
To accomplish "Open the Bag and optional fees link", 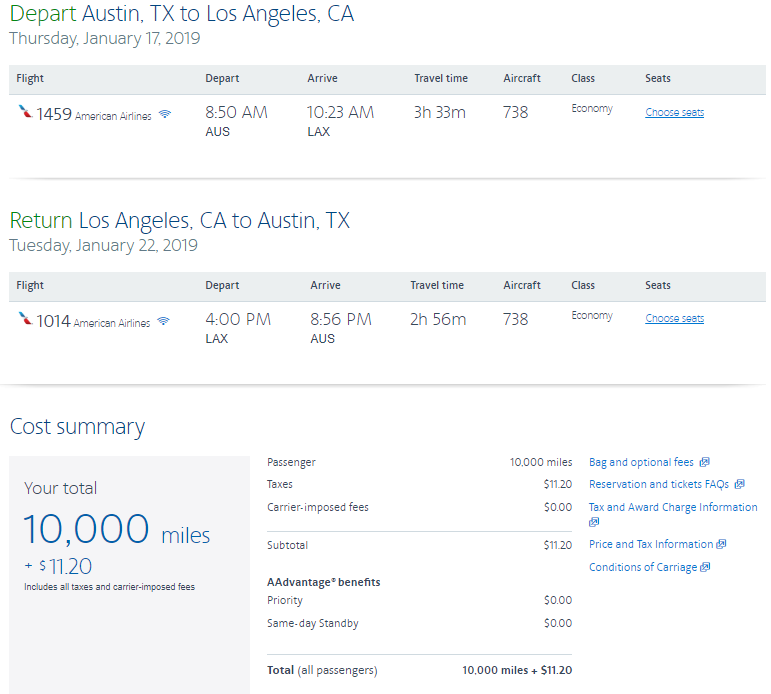I will (641, 462).
